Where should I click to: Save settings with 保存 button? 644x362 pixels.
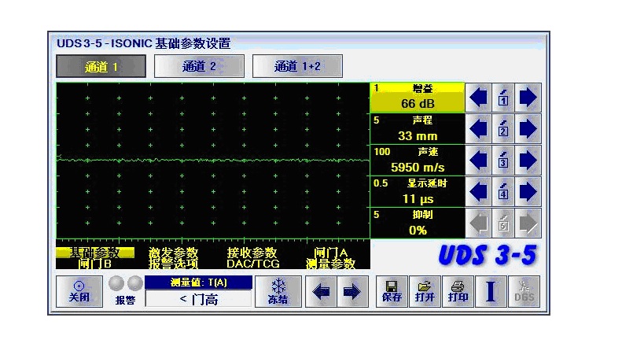[x=392, y=292]
